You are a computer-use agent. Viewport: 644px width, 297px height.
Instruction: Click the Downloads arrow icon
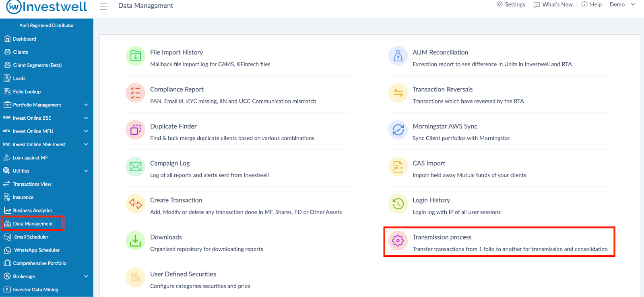136,241
